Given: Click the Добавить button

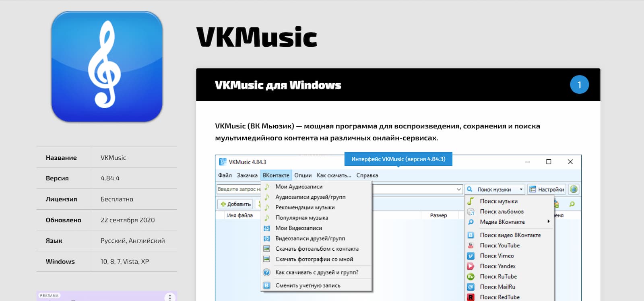Looking at the screenshot, I should pos(235,204).
